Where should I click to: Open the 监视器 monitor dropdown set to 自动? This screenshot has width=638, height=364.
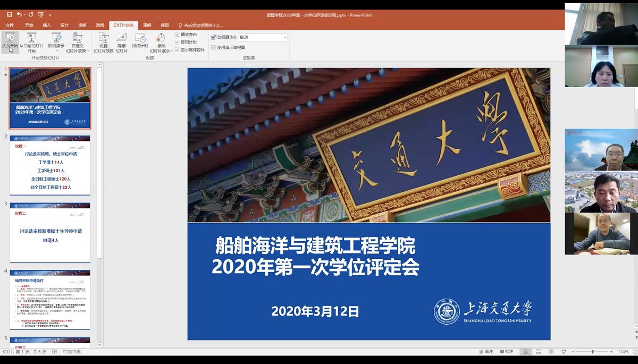(263, 37)
